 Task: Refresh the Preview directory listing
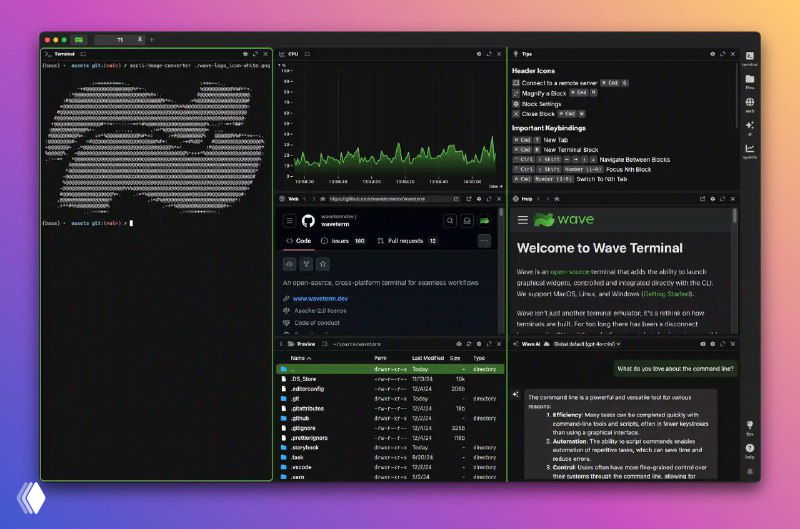468,344
